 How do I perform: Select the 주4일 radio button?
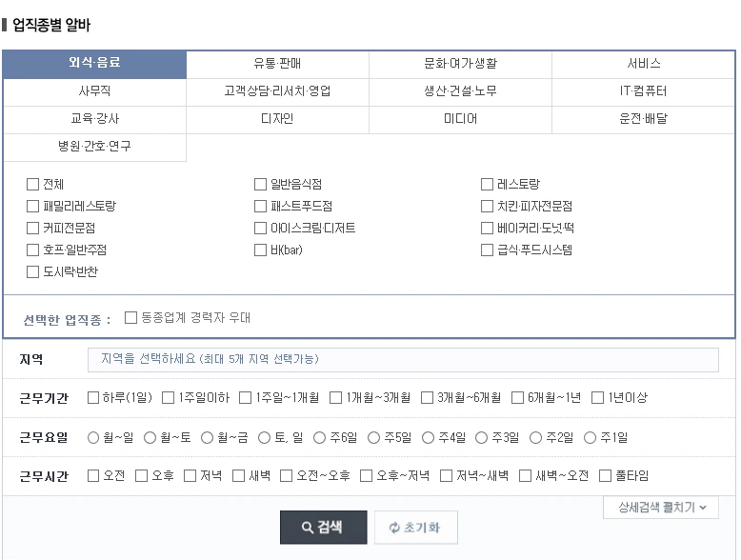(429, 438)
